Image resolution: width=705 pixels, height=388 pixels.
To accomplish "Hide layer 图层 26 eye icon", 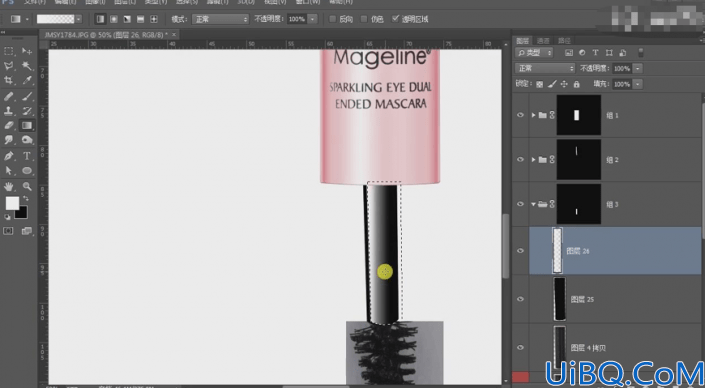I will (520, 251).
